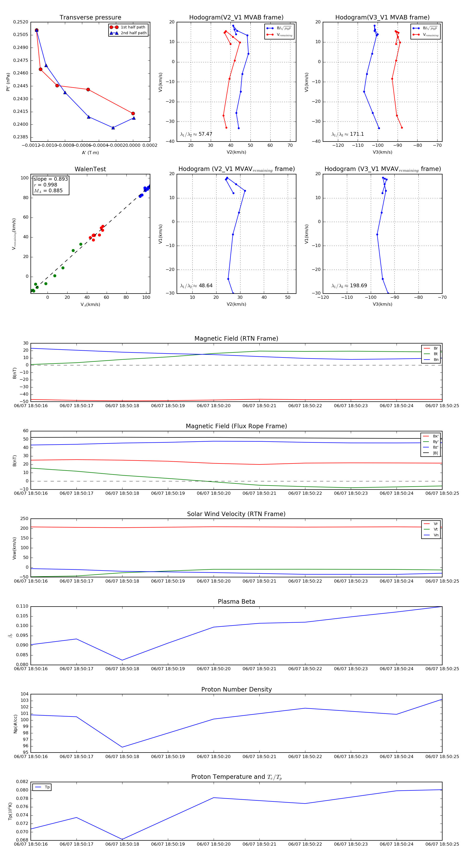Click the "Transverse pressure" plot title
473x868 pixels.
pos(90,18)
